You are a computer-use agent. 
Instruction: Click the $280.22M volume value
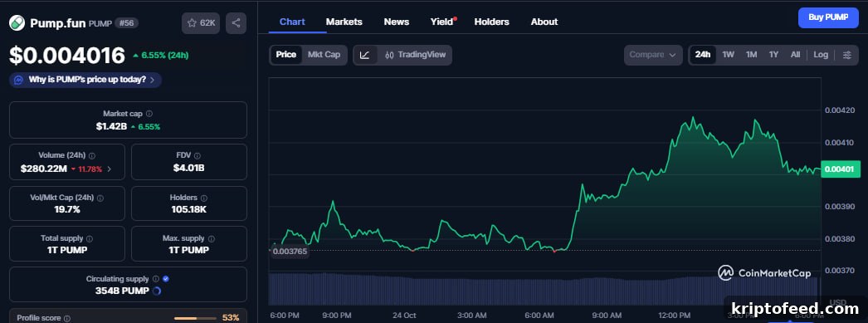point(44,169)
